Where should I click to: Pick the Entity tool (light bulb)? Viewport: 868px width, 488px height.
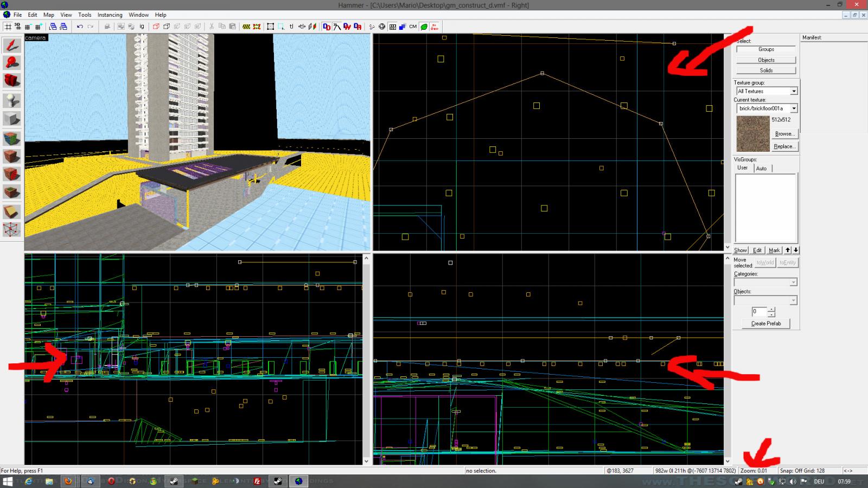point(12,100)
